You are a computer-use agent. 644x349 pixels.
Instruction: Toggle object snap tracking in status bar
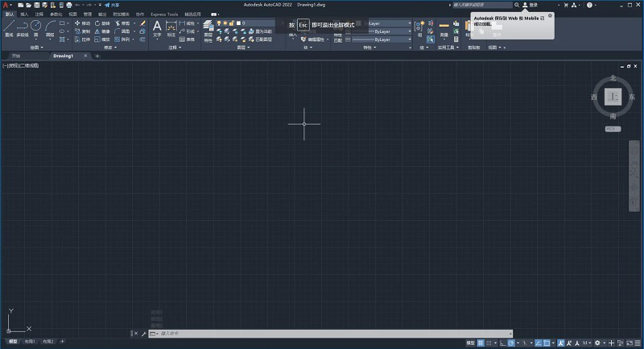pos(538,343)
